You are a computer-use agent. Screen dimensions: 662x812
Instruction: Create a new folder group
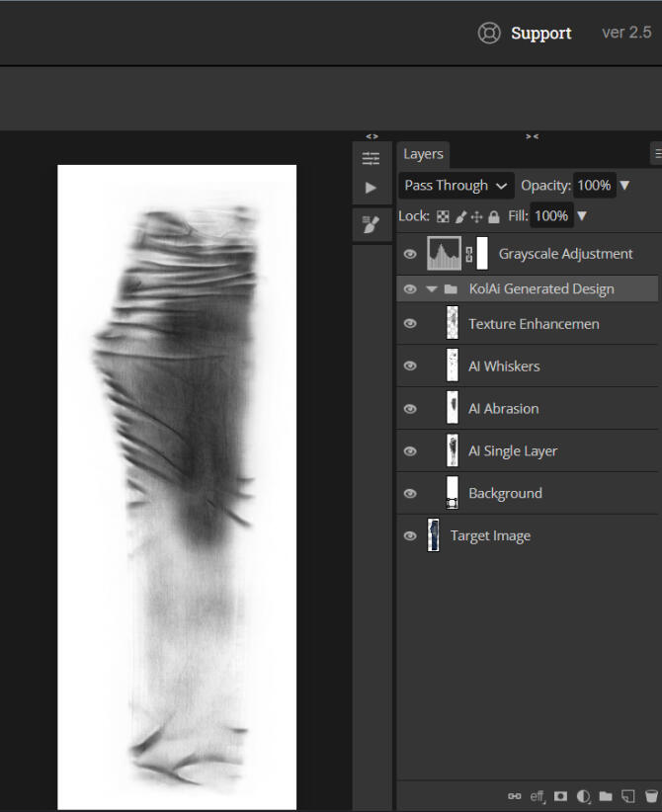605,796
